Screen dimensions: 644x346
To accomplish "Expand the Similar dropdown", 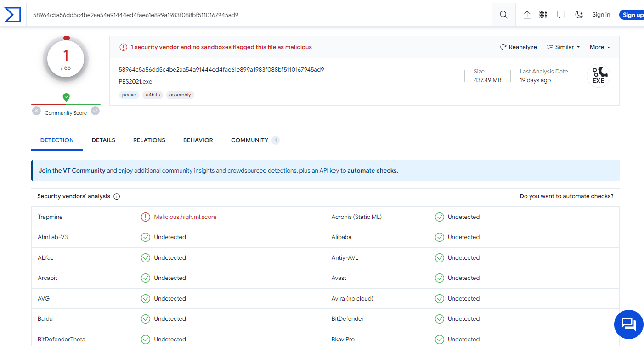I will tap(563, 47).
